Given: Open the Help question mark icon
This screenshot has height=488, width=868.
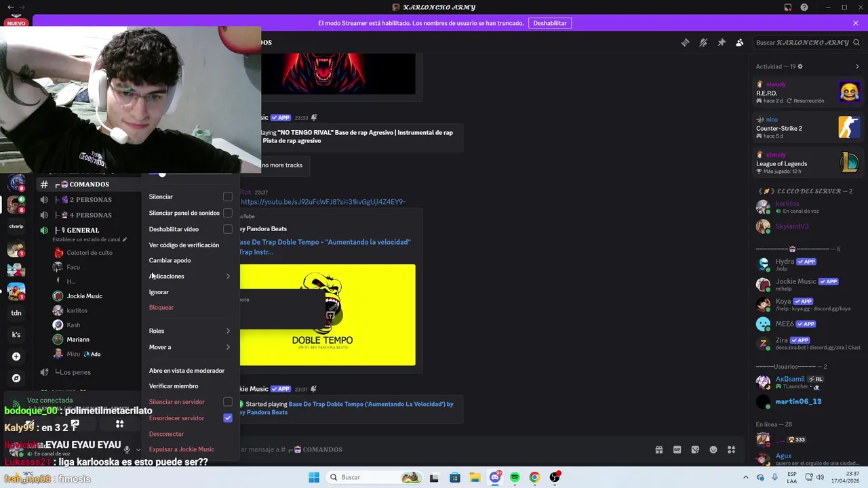Looking at the screenshot, I should 804,7.
